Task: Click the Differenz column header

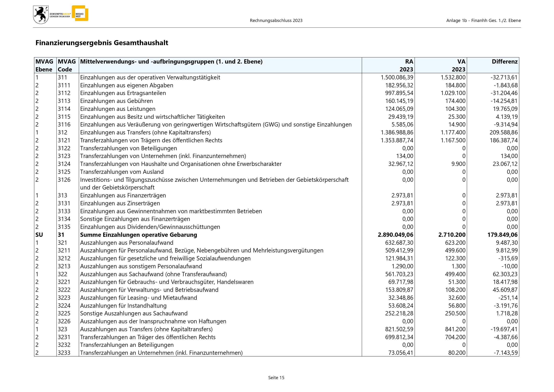Action: [x=505, y=62]
